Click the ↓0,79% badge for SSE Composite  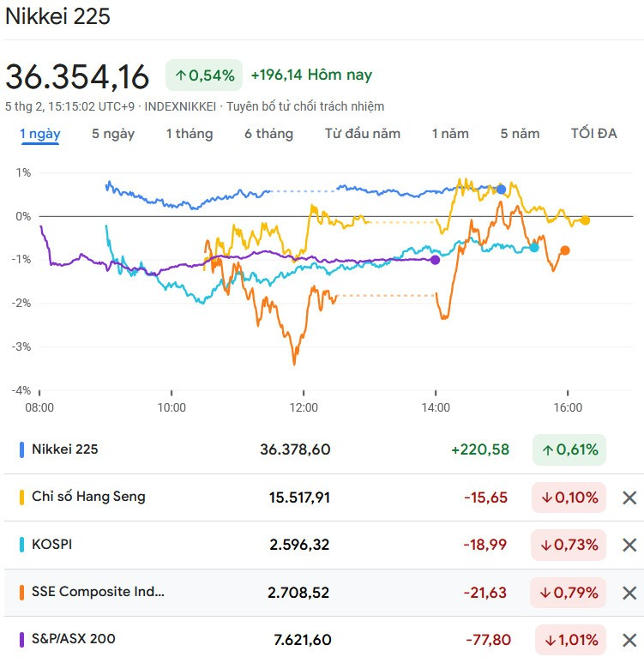[568, 593]
